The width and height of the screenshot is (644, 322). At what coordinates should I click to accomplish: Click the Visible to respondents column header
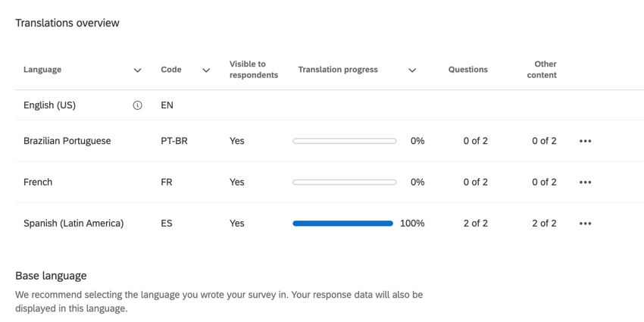pyautogui.click(x=253, y=70)
